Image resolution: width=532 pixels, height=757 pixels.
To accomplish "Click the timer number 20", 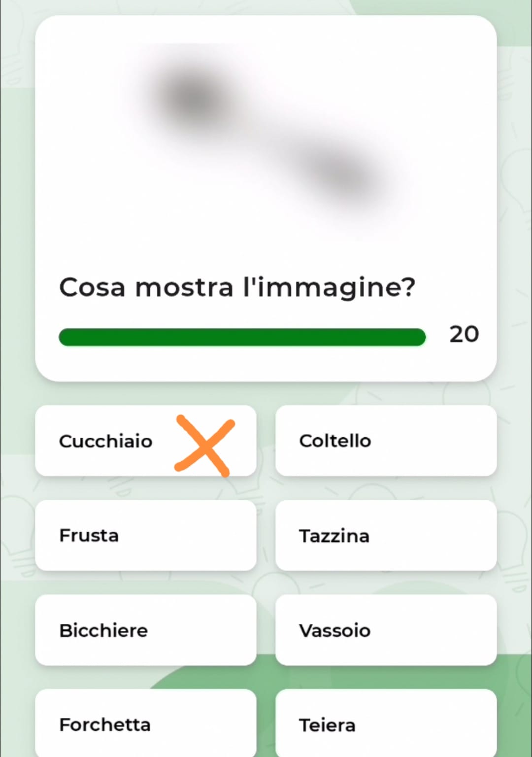I will click(464, 334).
